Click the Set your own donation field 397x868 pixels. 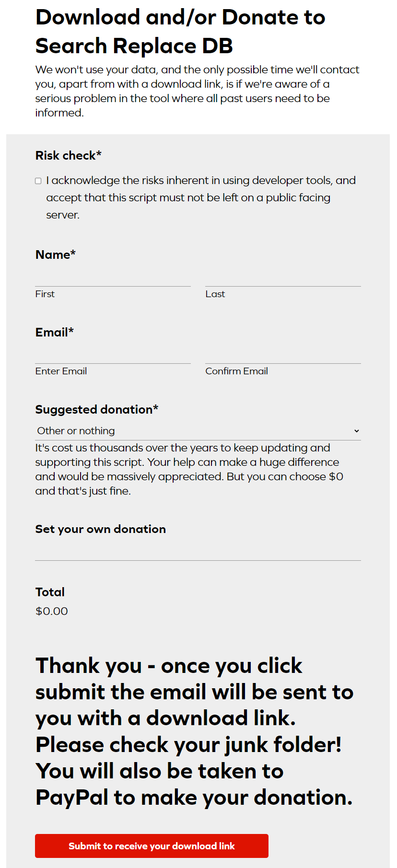198,551
